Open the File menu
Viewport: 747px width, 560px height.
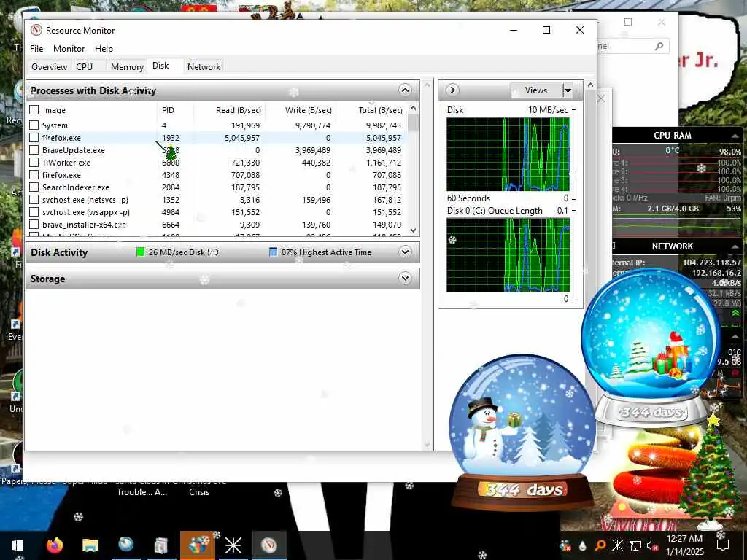[36, 49]
